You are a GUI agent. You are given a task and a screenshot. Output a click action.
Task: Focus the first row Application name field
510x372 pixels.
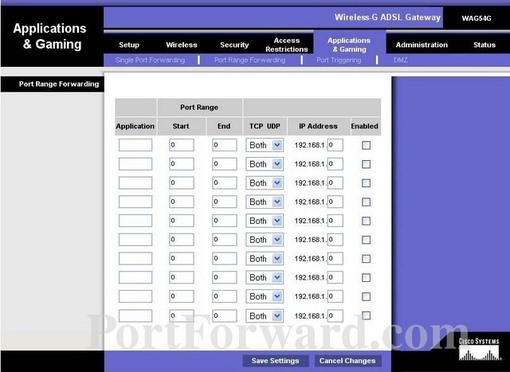[135, 145]
